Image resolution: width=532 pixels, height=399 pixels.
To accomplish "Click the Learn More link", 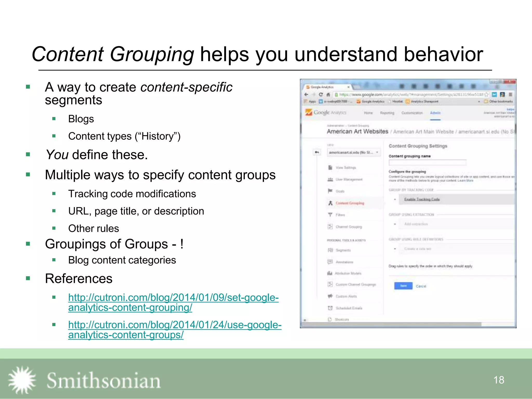I will [465, 180].
